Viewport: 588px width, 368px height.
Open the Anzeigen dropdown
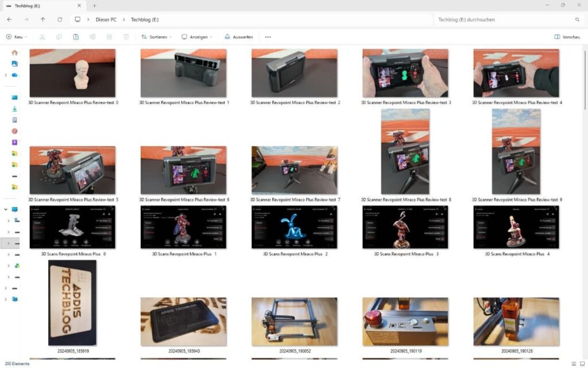pos(198,37)
